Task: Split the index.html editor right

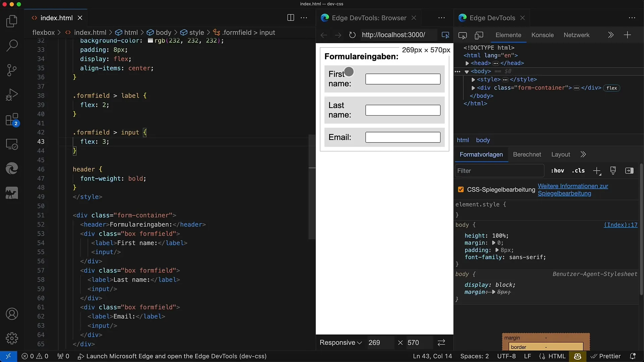Action: pyautogui.click(x=291, y=18)
